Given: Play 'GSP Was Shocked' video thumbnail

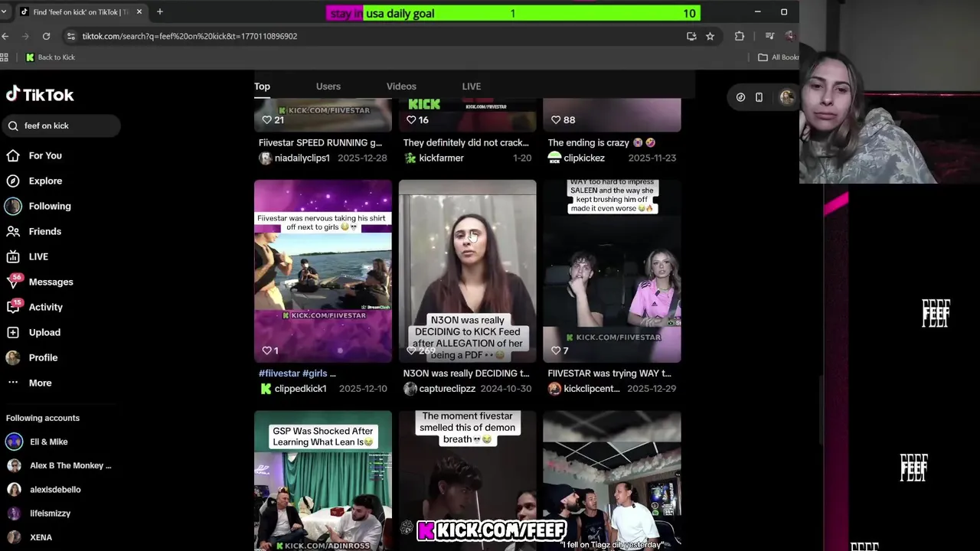Looking at the screenshot, I should pyautogui.click(x=323, y=481).
